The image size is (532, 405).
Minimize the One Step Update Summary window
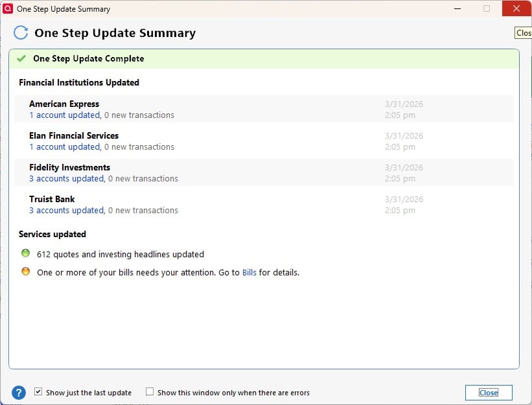457,8
